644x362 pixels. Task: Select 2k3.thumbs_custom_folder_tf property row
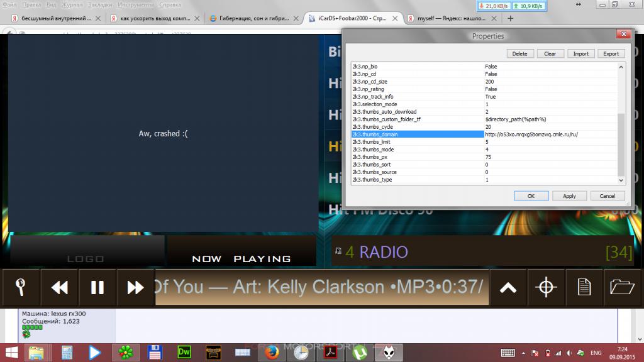[x=484, y=119]
